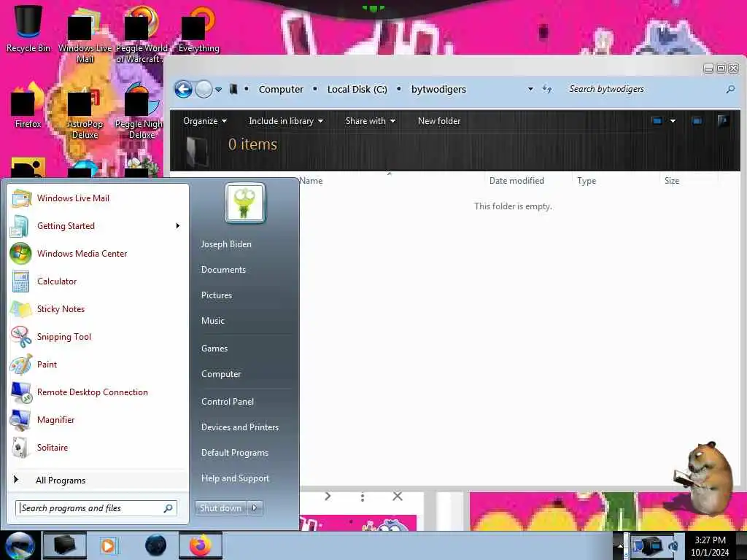Open the address bar history dropdown
Screen dimensions: 747x560
530,89
